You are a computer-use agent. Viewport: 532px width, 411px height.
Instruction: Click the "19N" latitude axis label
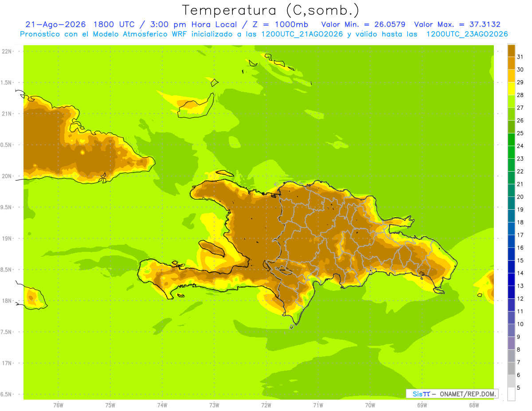[7, 239]
